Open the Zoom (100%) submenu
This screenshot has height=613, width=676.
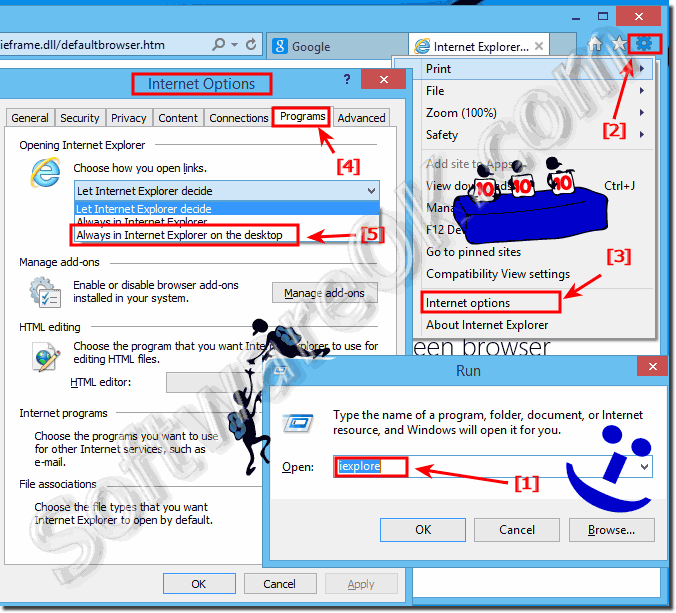(534, 113)
